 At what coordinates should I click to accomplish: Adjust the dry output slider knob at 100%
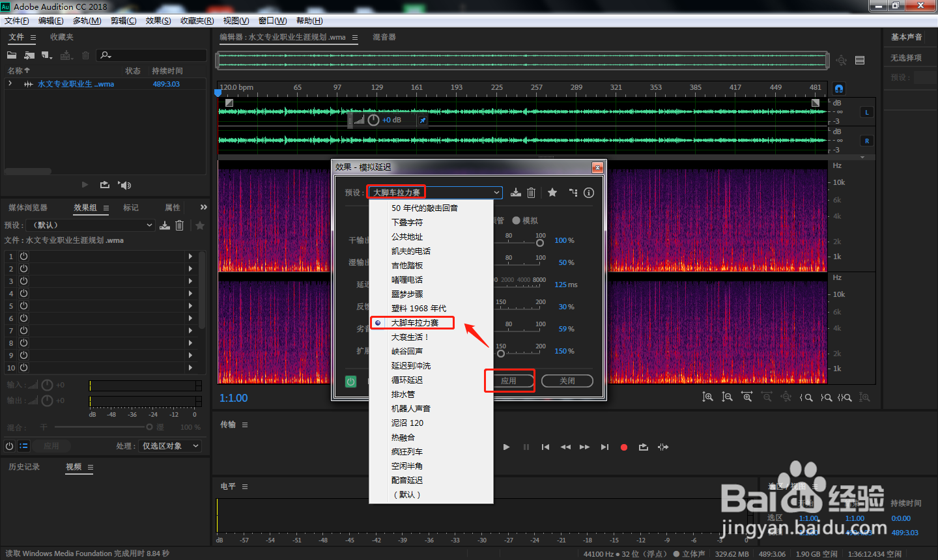click(x=540, y=243)
